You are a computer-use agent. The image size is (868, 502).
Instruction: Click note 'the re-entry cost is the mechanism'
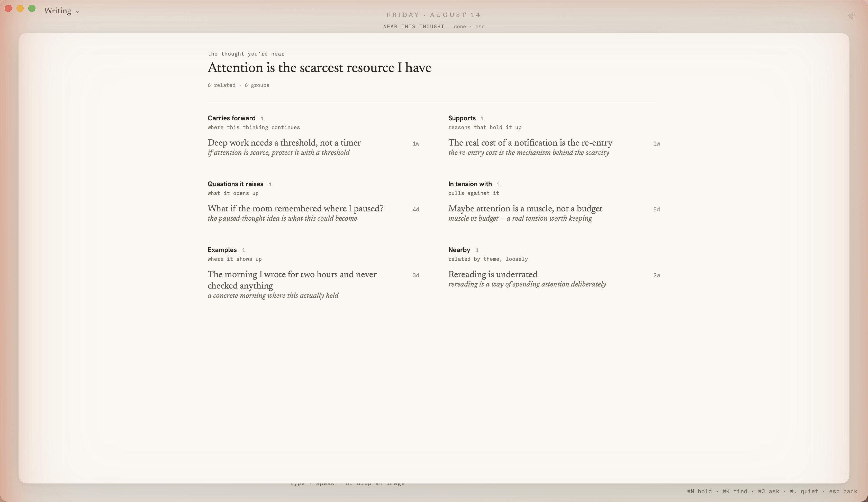click(528, 153)
